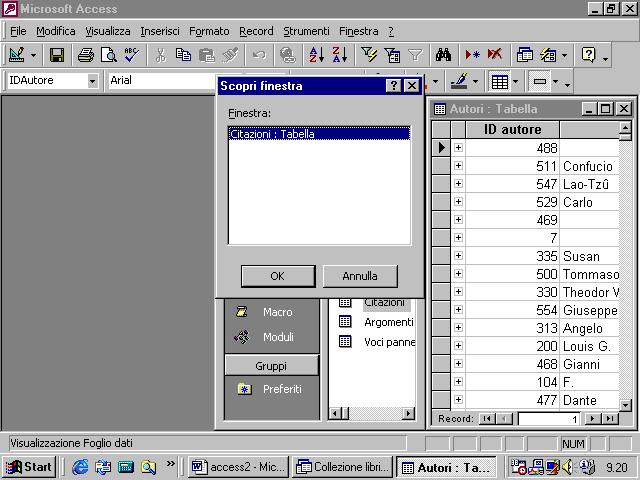Go to first record navigation button
The height and width of the screenshot is (480, 640).
pyautogui.click(x=486, y=418)
